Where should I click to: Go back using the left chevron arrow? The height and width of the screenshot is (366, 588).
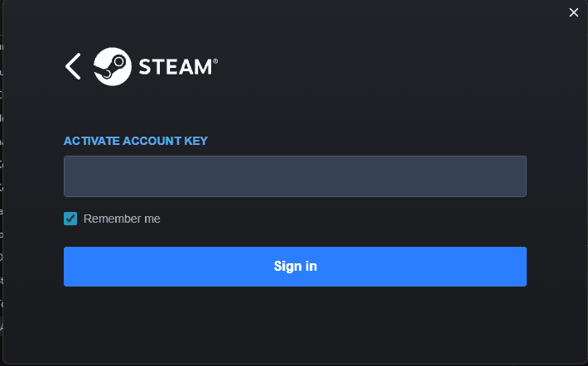click(x=73, y=66)
